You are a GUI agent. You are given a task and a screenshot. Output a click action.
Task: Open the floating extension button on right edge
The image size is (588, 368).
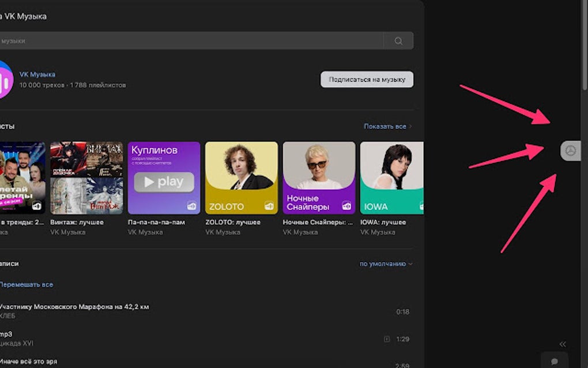pyautogui.click(x=570, y=151)
